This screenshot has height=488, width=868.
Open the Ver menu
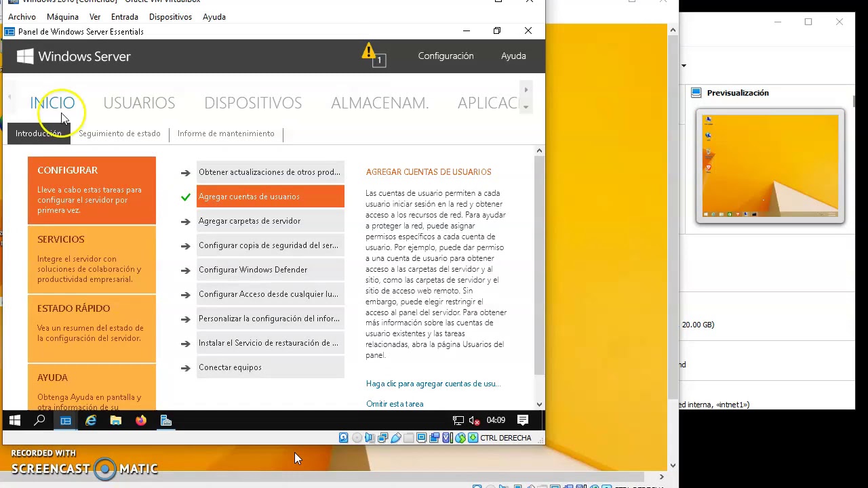(95, 17)
